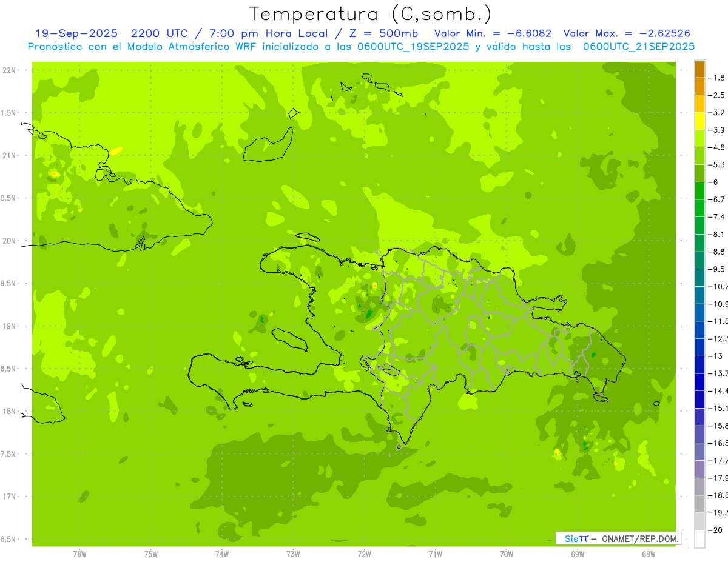The width and height of the screenshot is (728, 562).
Task: Pick the -14.4 label on the color scale
Action: [x=719, y=390]
